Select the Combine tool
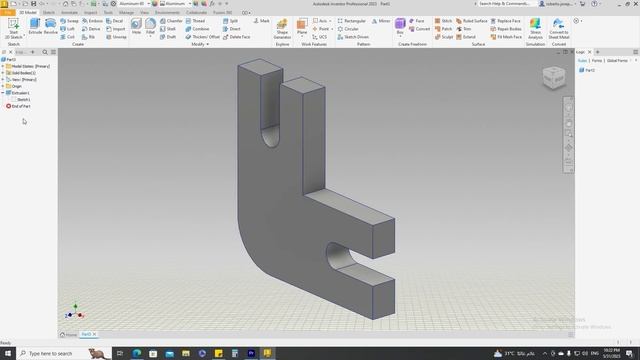The width and height of the screenshot is (640, 360). click(197, 29)
